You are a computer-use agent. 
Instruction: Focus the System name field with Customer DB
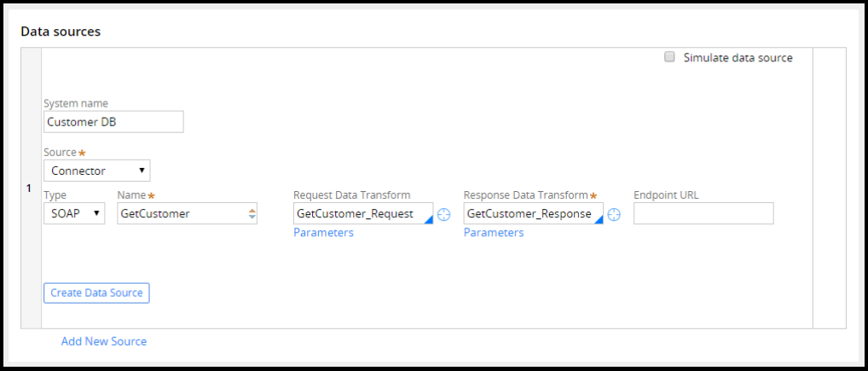coord(113,122)
